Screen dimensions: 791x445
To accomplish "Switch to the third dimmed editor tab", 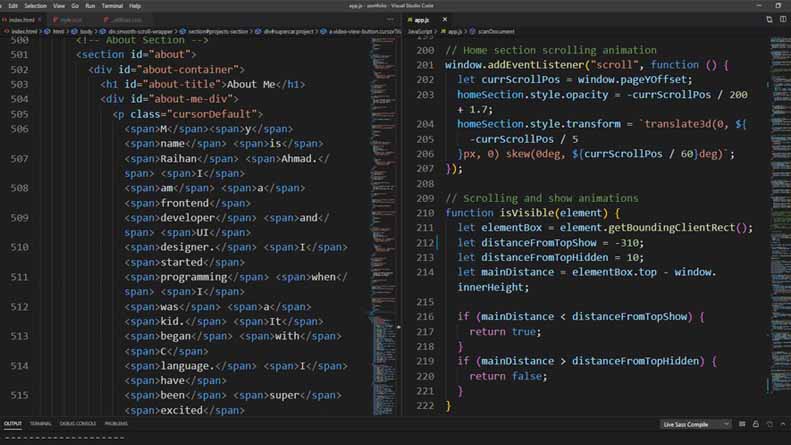I will click(x=126, y=20).
